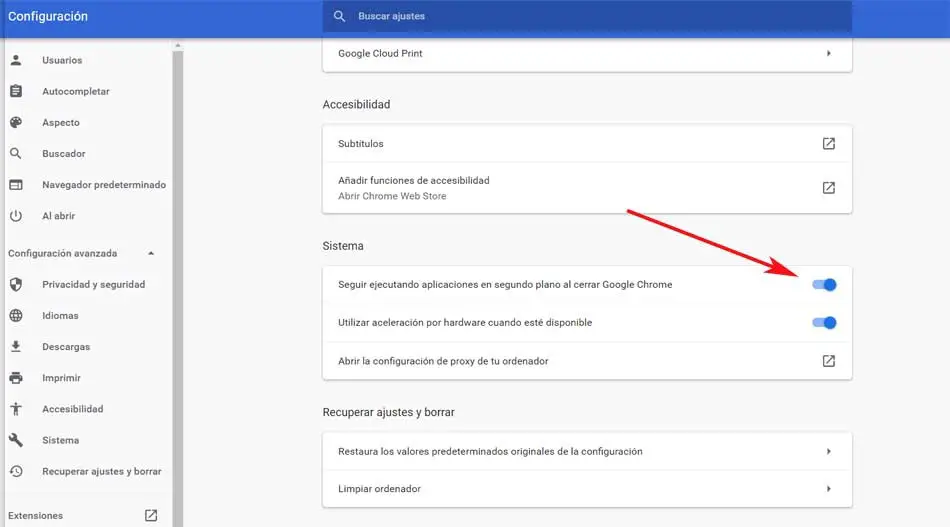950x527 pixels.
Task: Click Abrir Chrome Web Store subtitle text
Action: click(x=392, y=196)
